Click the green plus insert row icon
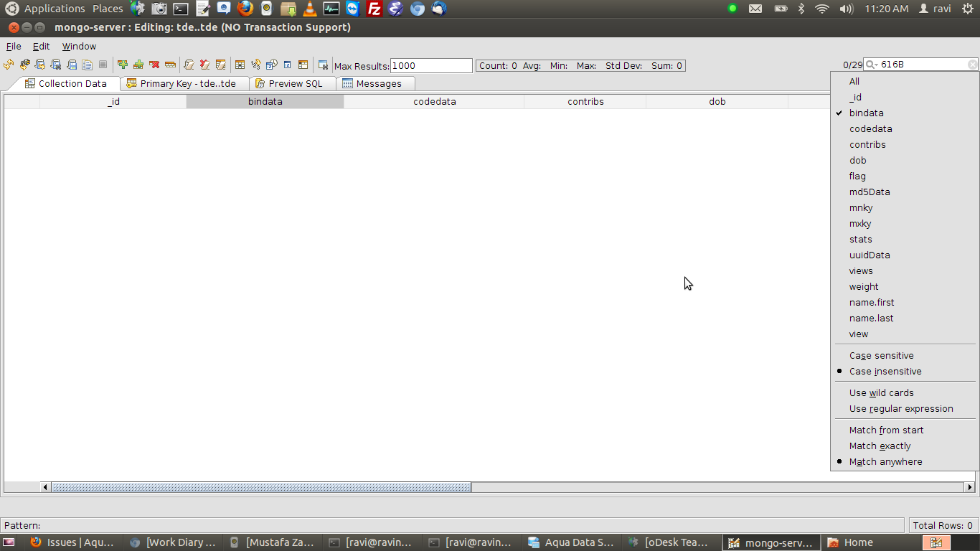 [123, 65]
